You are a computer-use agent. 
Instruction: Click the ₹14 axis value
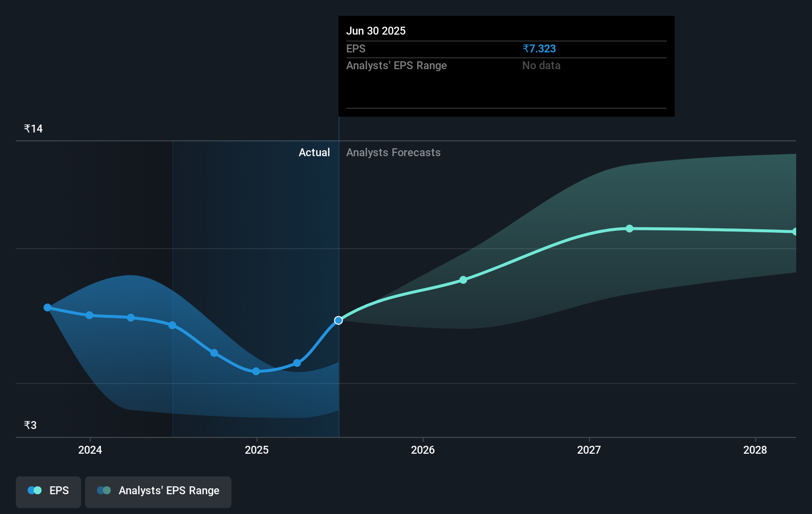tap(32, 128)
